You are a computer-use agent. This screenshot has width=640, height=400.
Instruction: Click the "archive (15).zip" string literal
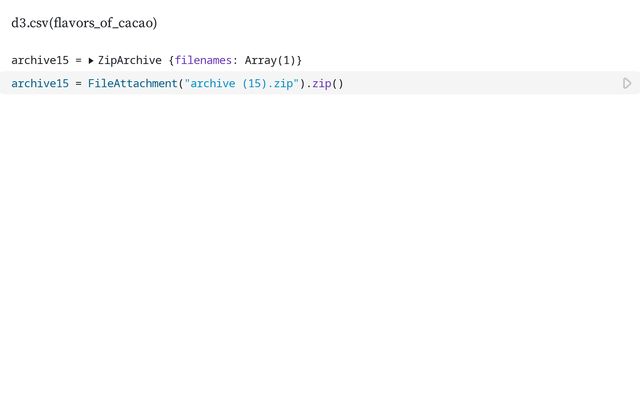(x=240, y=83)
